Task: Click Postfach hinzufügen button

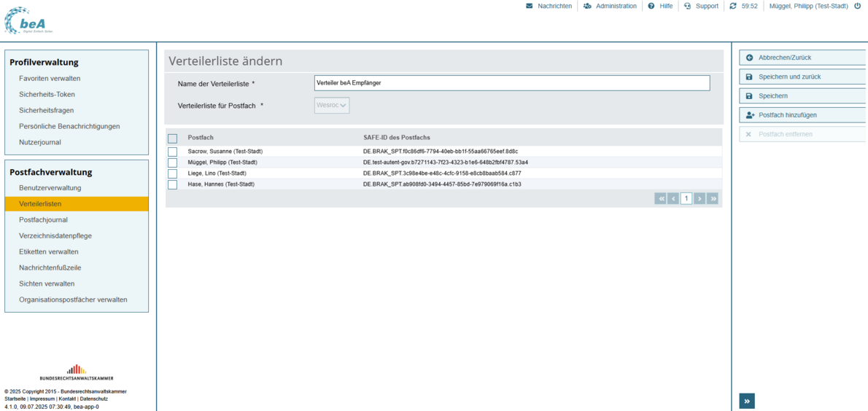Action: tap(802, 115)
